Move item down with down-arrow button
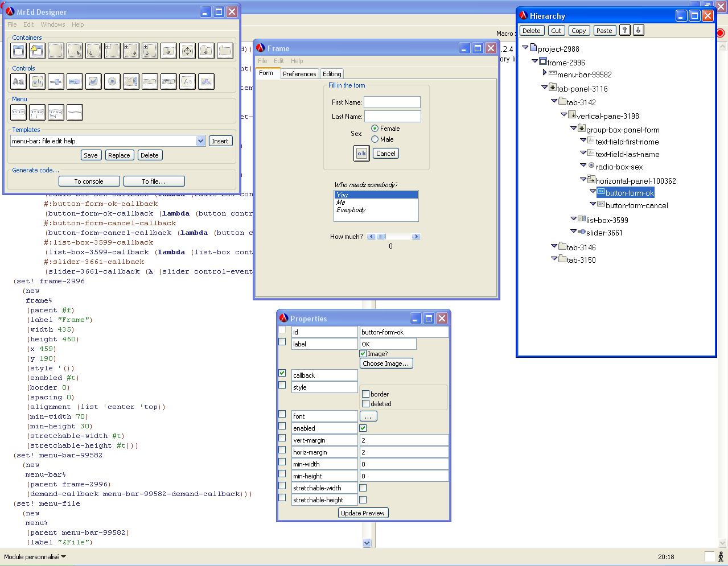 click(x=638, y=31)
